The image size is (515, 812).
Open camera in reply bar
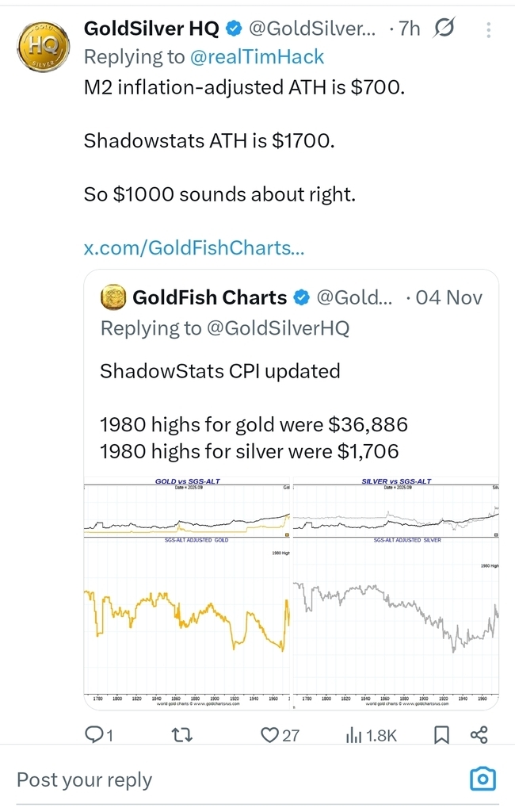tap(483, 779)
